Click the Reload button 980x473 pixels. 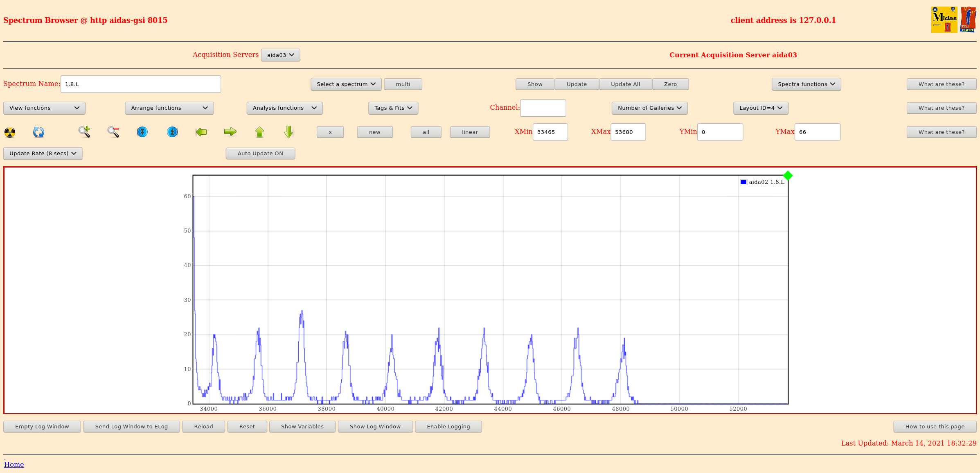tap(203, 426)
